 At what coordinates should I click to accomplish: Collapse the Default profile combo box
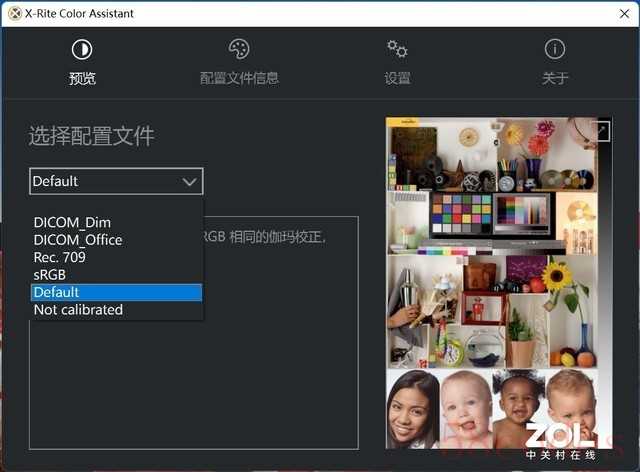(116, 181)
